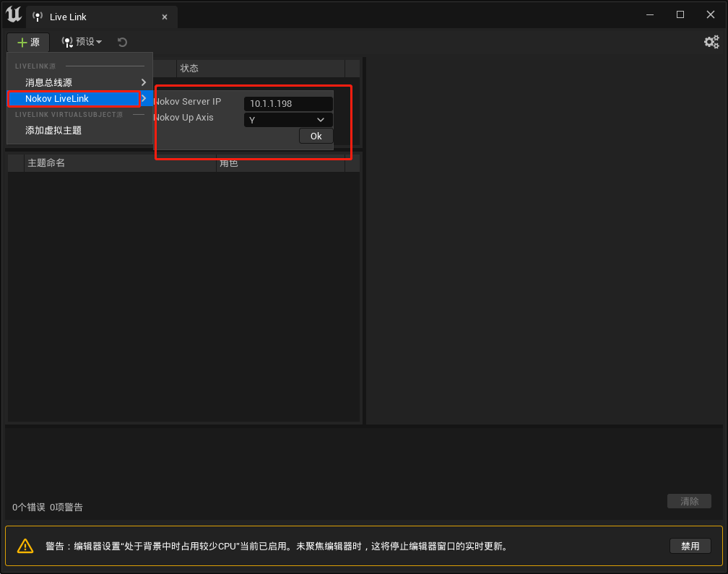The image size is (728, 574).
Task: Open the message bus source (消息总线源) submenu
Action: [80, 82]
